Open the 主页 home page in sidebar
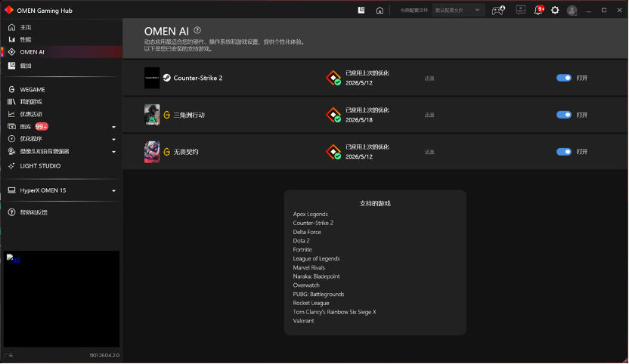 [25, 27]
